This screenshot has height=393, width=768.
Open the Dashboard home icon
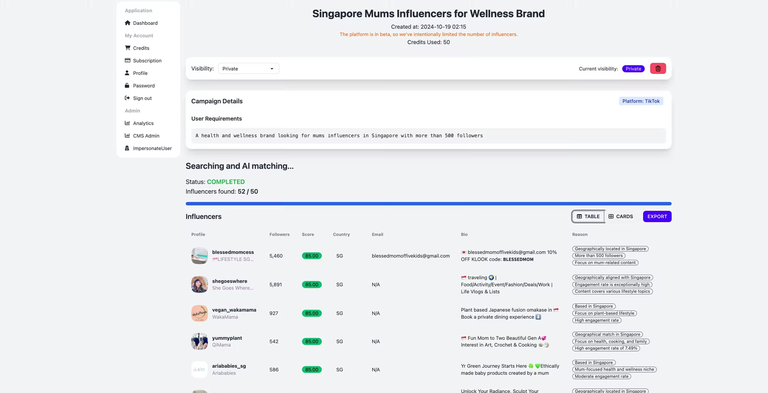[x=127, y=23]
